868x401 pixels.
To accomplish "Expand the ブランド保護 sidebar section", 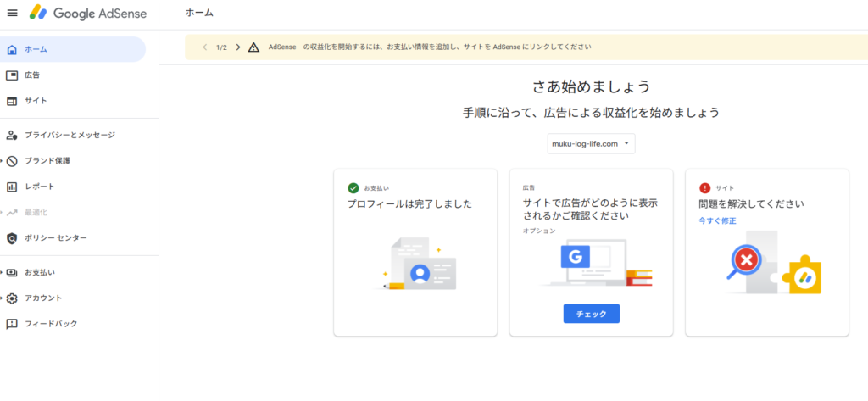I will point(4,160).
